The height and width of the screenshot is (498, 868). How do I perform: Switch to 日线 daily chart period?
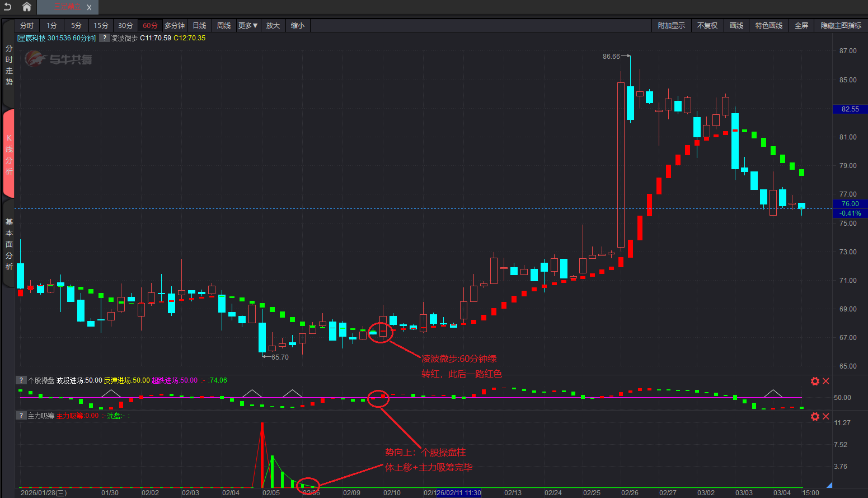click(199, 26)
